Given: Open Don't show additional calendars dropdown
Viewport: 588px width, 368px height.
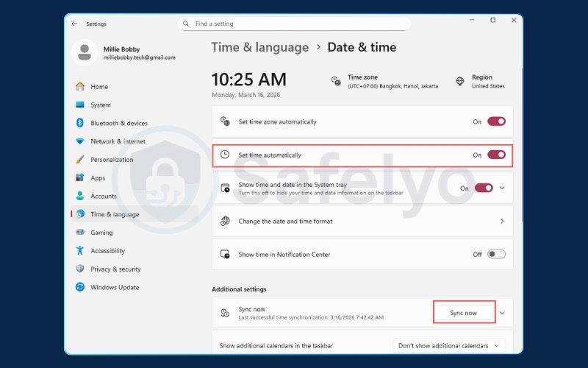Looking at the screenshot, I should (449, 345).
